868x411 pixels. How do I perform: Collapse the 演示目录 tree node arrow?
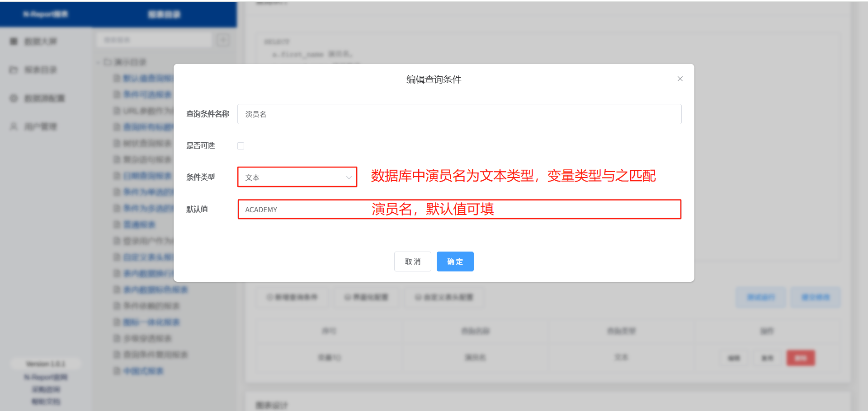coord(98,62)
